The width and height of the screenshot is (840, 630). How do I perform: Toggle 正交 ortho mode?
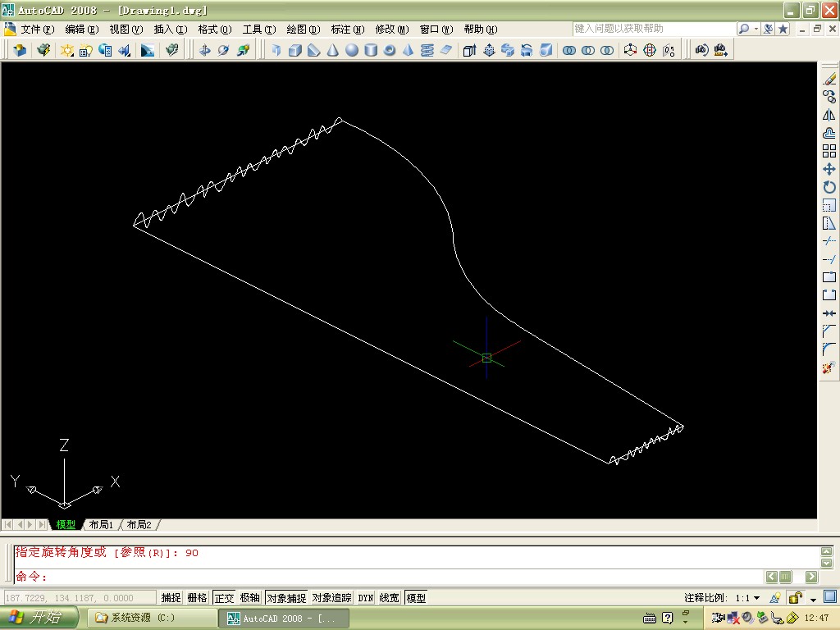point(224,598)
